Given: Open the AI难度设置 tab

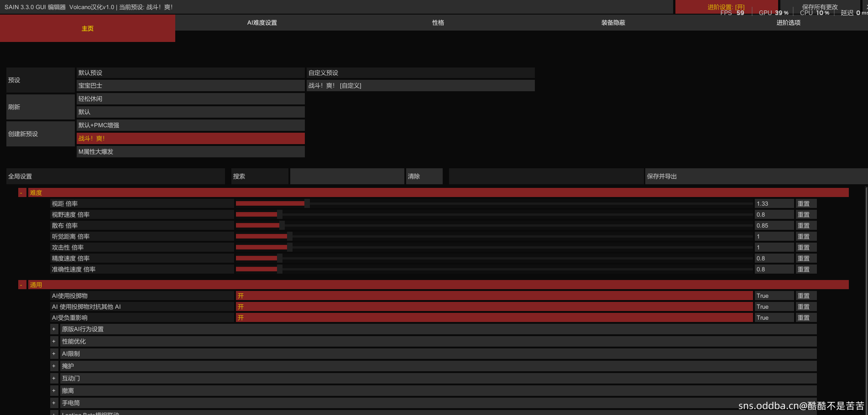Looking at the screenshot, I should tap(262, 23).
